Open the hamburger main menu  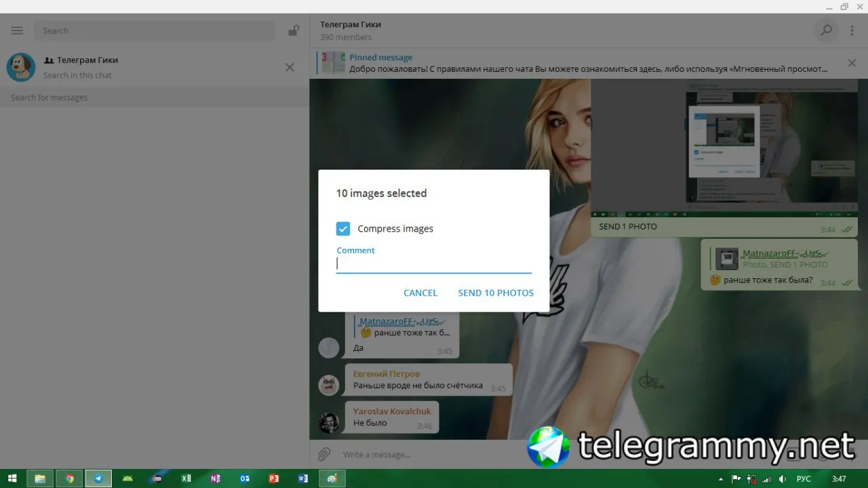pyautogui.click(x=18, y=31)
